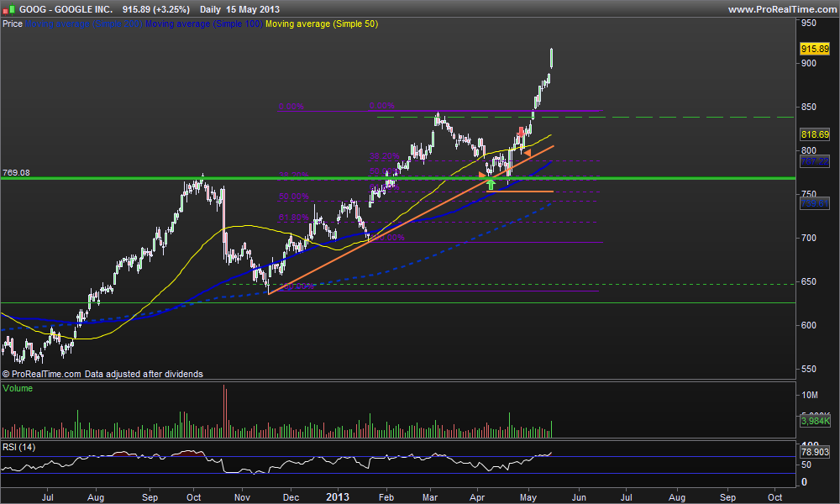Click the 3,984K volume value tag

(x=815, y=421)
